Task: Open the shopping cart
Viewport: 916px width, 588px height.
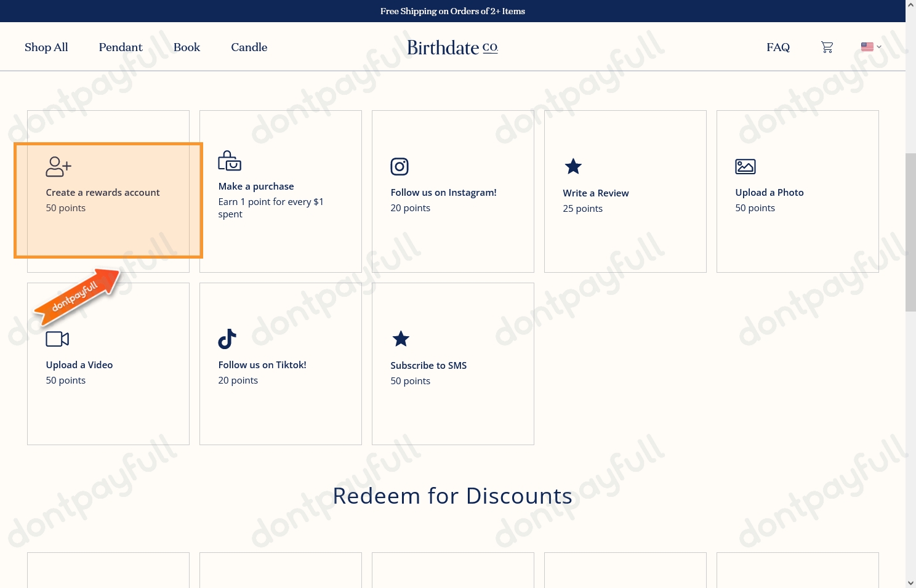Action: 827,47
